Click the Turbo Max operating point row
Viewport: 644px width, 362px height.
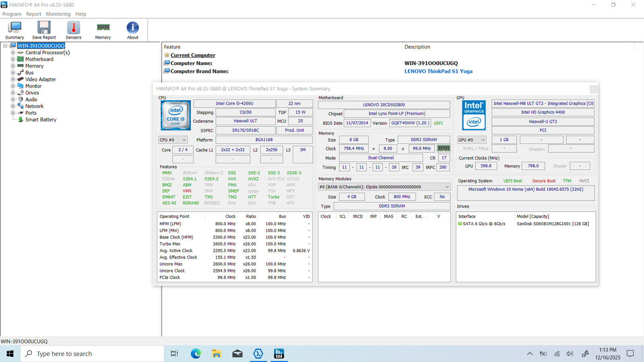click(235, 244)
